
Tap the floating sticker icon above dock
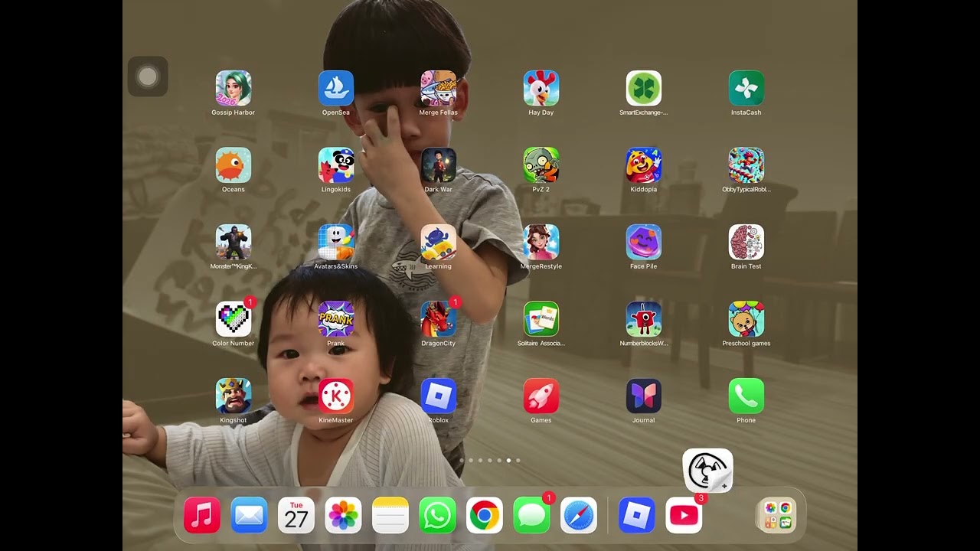(707, 471)
